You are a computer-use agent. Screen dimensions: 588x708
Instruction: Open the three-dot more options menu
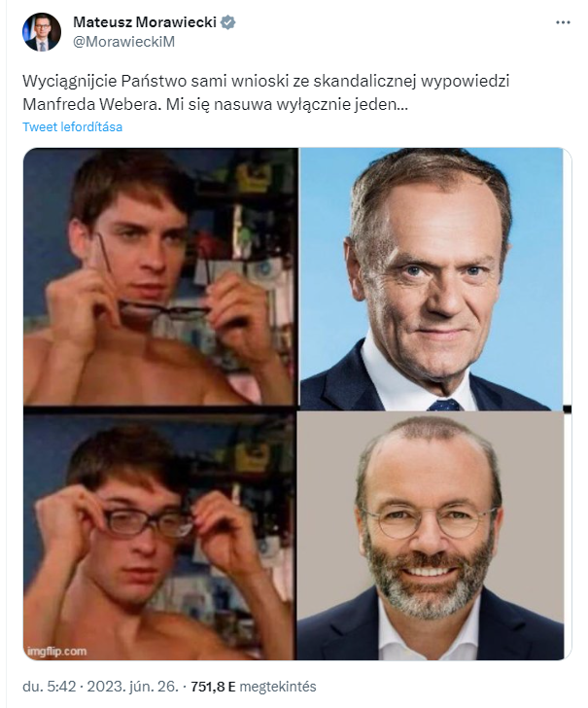pyautogui.click(x=563, y=22)
